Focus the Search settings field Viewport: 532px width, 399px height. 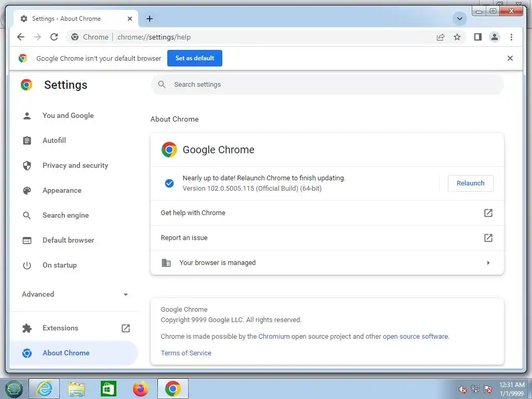point(327,85)
